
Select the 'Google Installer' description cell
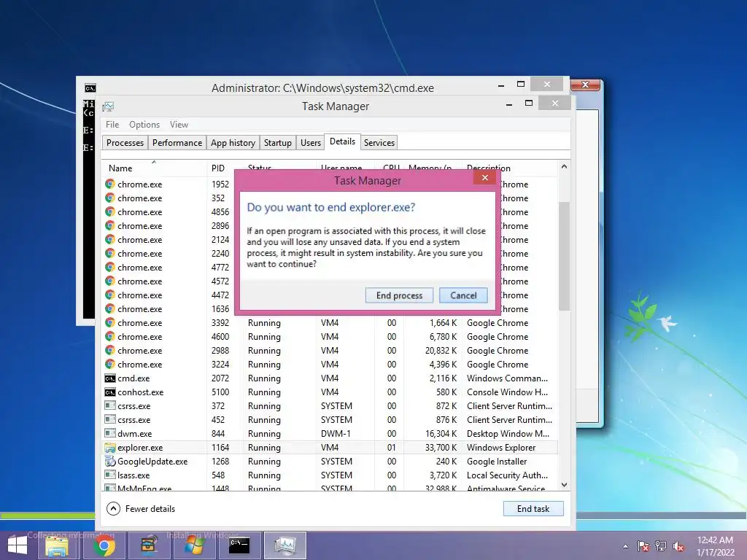(497, 462)
